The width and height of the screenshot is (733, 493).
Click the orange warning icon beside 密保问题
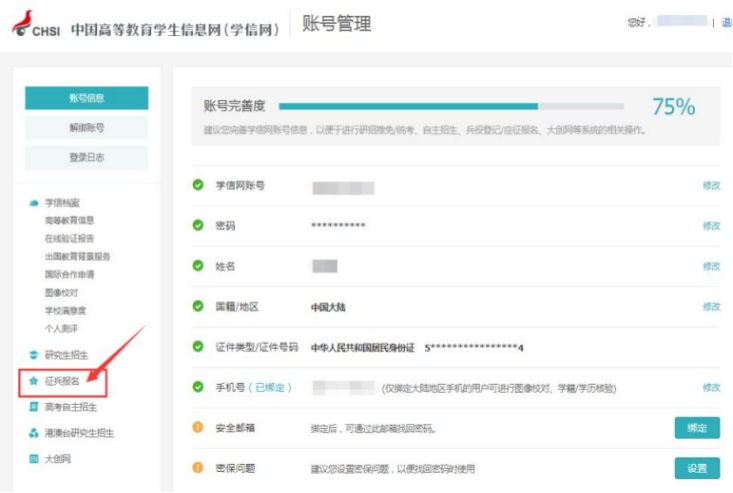(198, 468)
